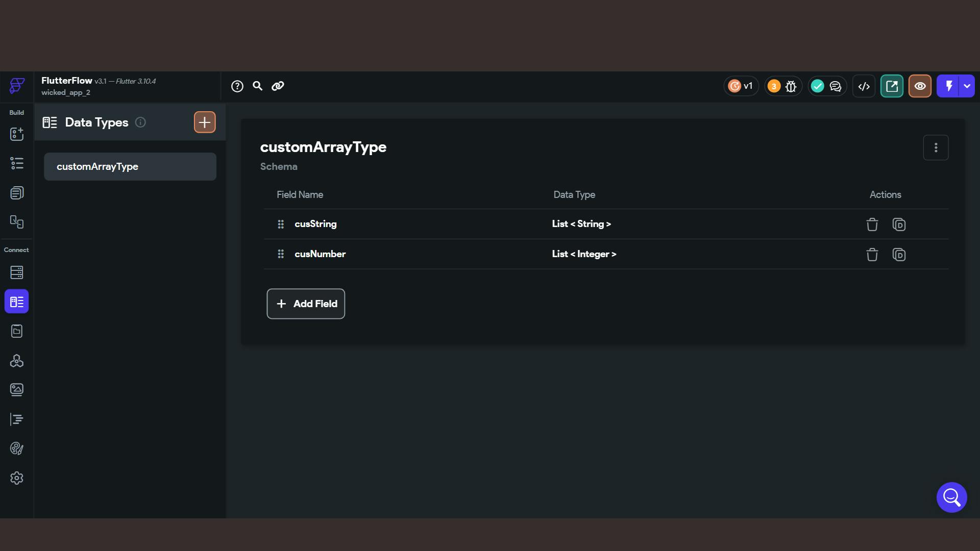The height and width of the screenshot is (551, 980).
Task: Click the green project status checkmark
Action: click(818, 86)
